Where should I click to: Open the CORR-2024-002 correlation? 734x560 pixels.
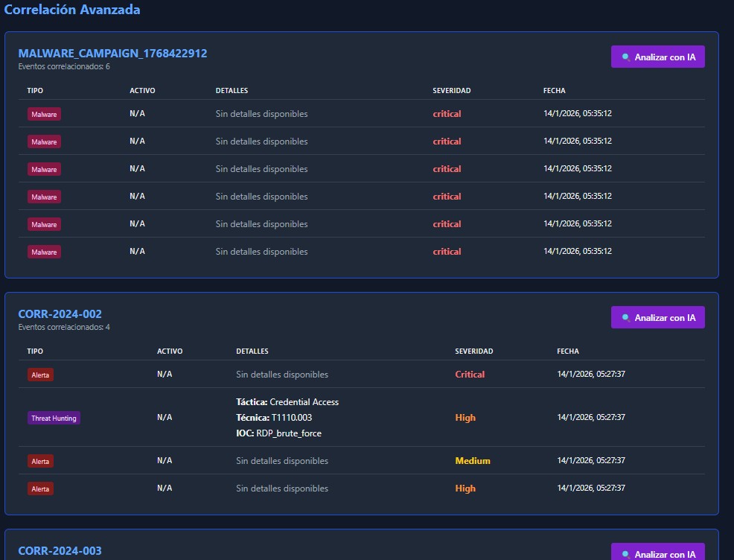60,314
